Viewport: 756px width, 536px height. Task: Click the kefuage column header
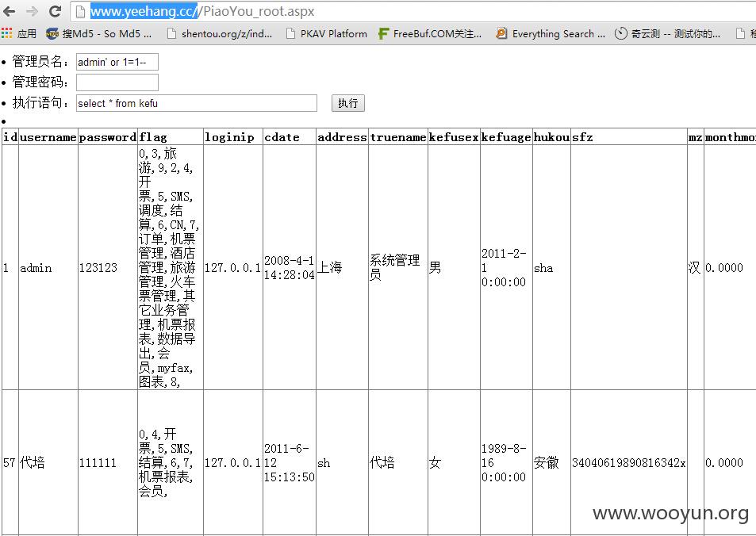(507, 137)
